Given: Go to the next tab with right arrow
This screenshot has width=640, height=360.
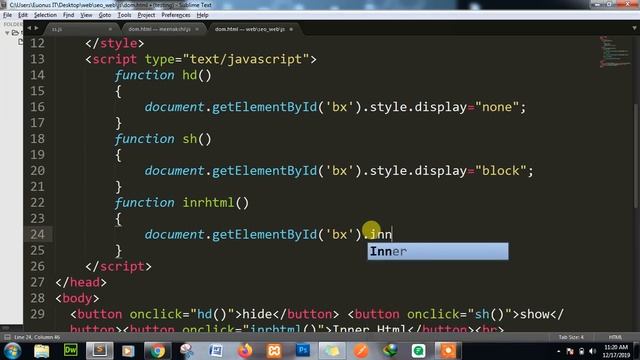Looking at the screenshot, I should (x=36, y=28).
